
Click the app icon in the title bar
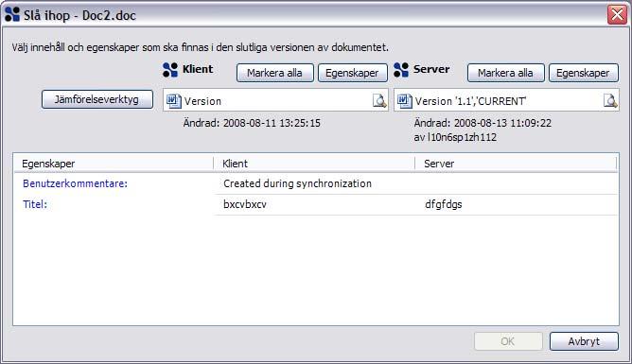click(12, 14)
